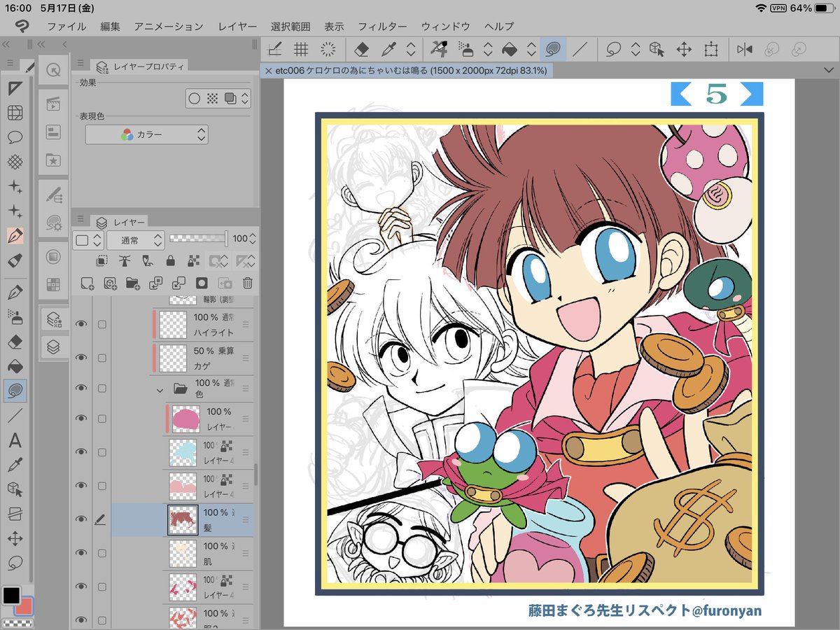The image size is (840, 630).
Task: Click the flip horizontal icon in command bar
Action: point(745,49)
